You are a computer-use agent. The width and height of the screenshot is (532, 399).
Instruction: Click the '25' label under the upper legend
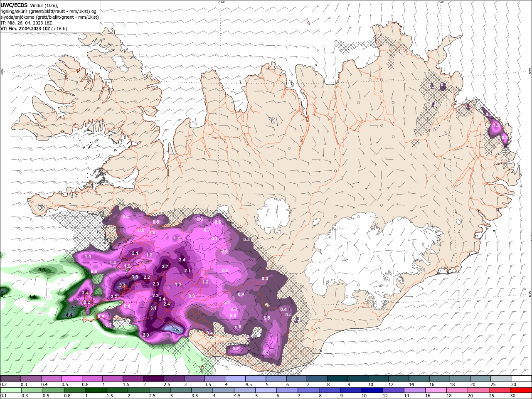tap(493, 384)
